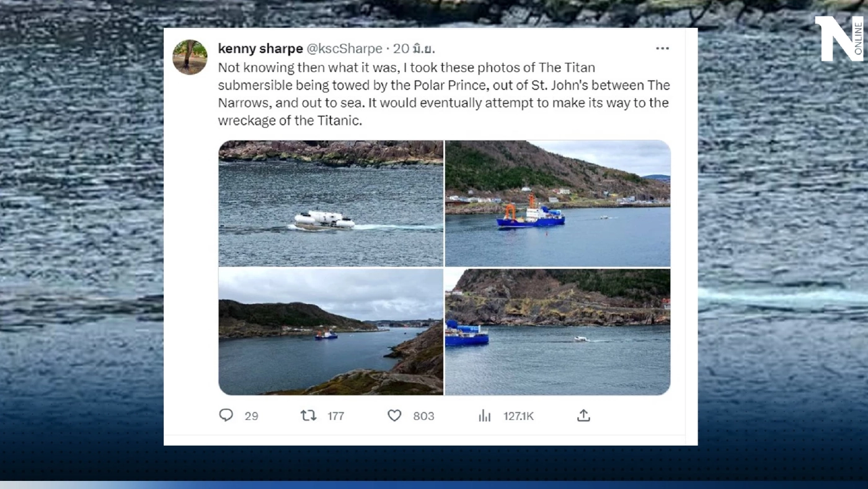Open the kenny sharpe display name link
This screenshot has height=489, width=868.
coord(260,48)
